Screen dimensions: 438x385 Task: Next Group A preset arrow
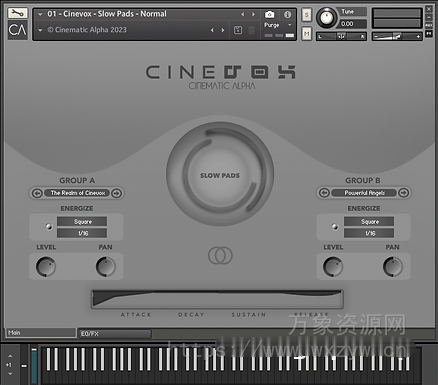pyautogui.click(x=116, y=193)
